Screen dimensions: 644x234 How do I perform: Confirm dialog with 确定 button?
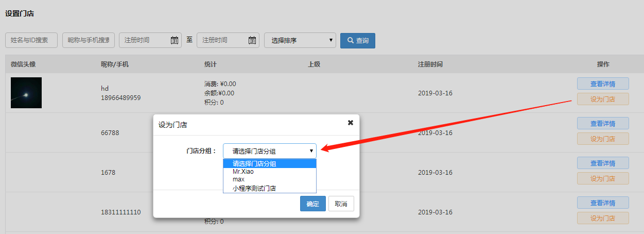[x=312, y=204]
